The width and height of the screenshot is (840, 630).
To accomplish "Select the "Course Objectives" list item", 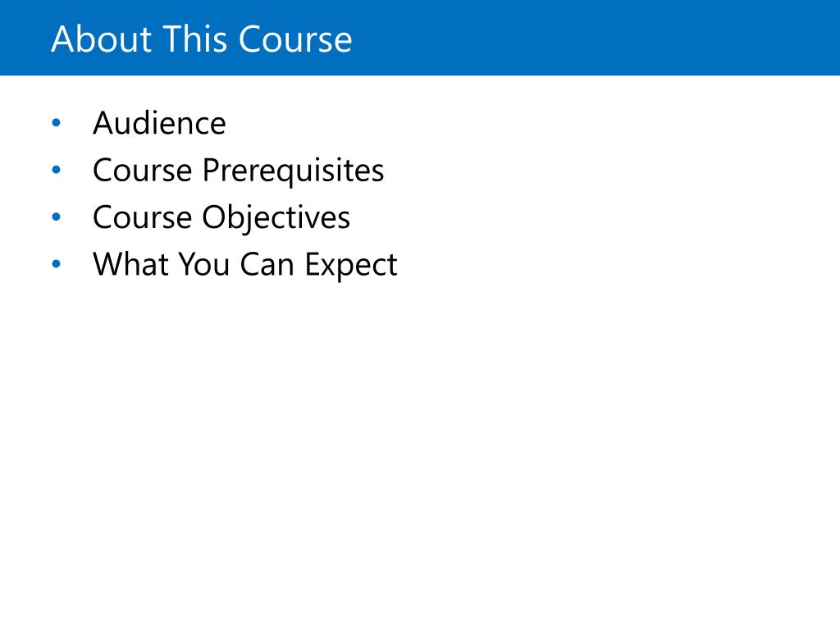I will pyautogui.click(x=221, y=217).
